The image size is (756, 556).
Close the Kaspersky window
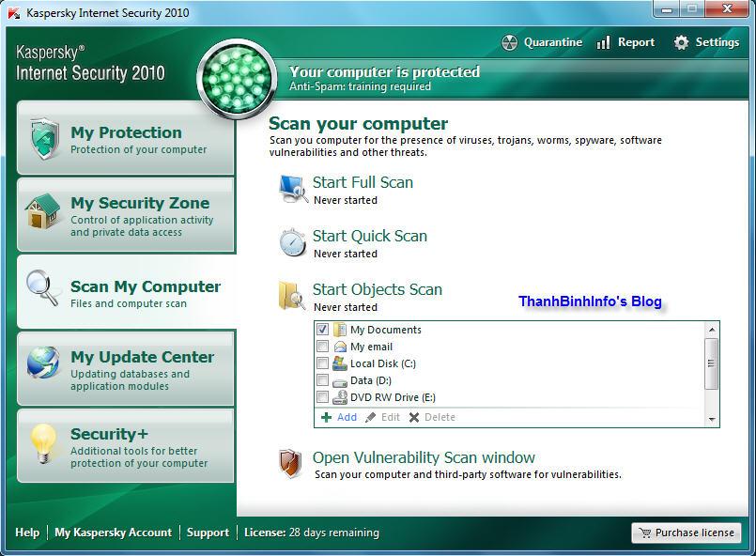pos(728,9)
